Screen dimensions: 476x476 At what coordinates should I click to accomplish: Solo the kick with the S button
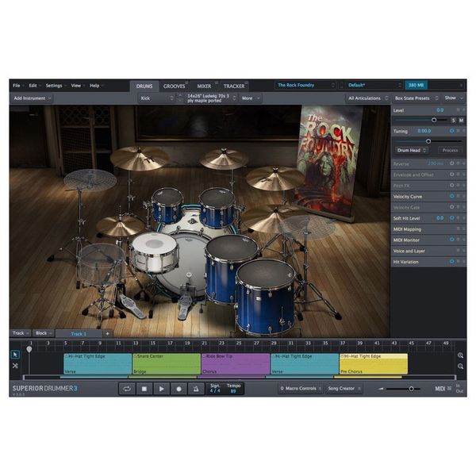click(453, 121)
